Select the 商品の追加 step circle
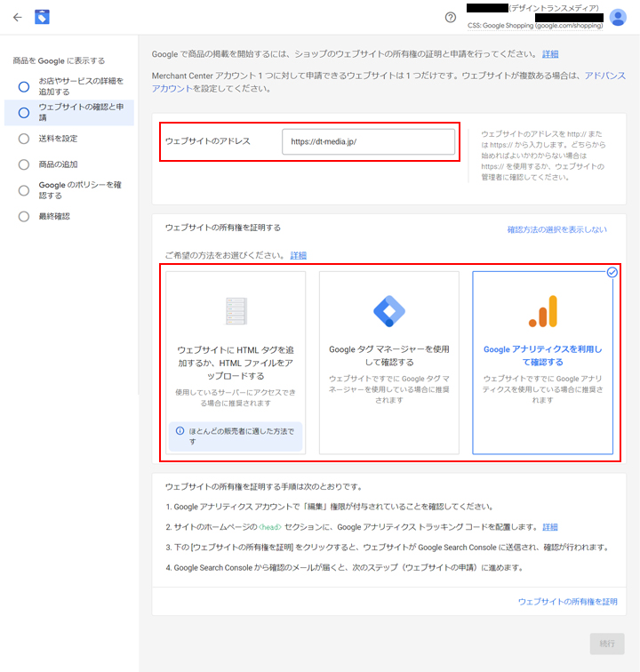 (24, 164)
